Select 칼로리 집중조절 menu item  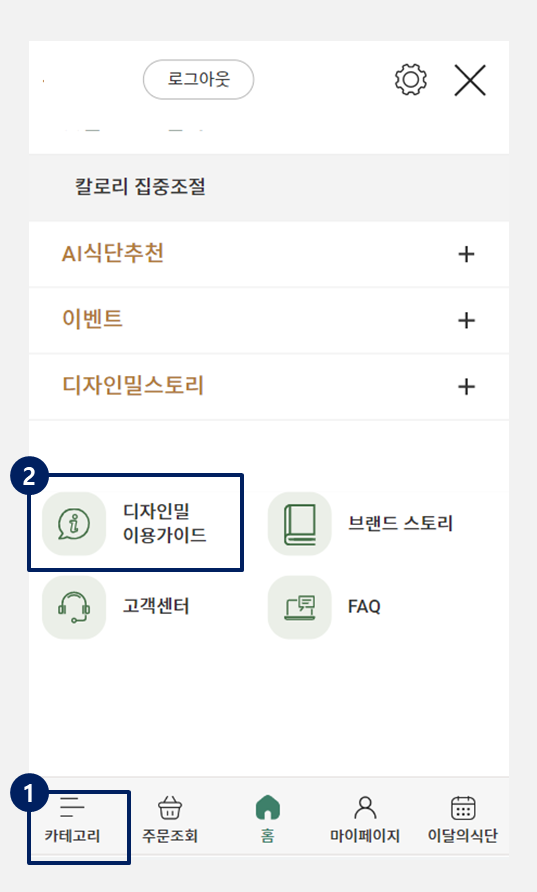140,187
